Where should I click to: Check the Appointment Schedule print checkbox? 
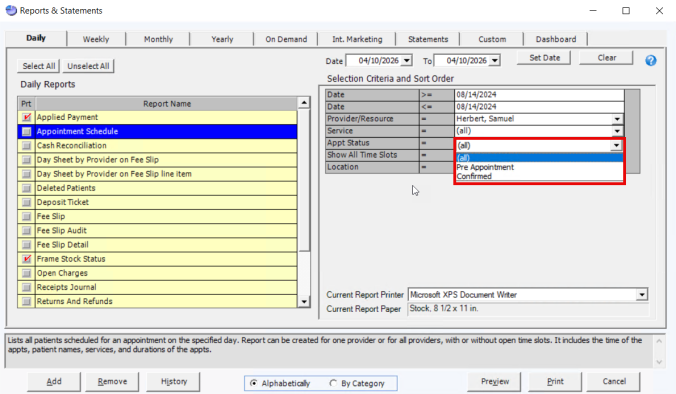tap(27, 131)
